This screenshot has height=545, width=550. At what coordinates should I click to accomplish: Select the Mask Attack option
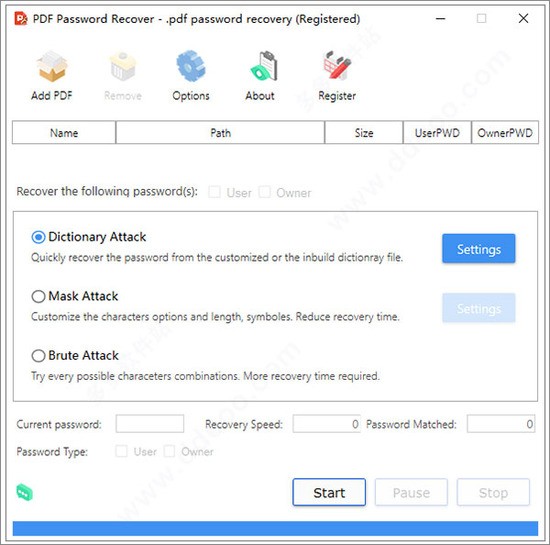[x=38, y=296]
